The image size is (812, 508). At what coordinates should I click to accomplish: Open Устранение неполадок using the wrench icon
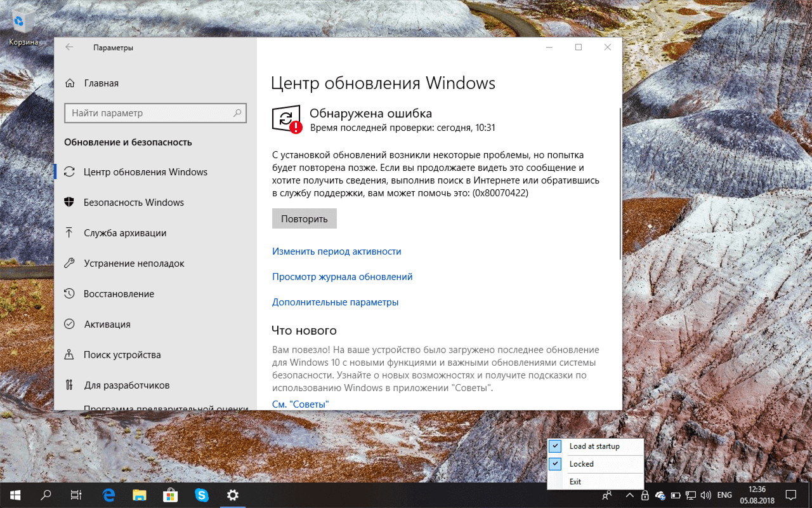(x=70, y=263)
